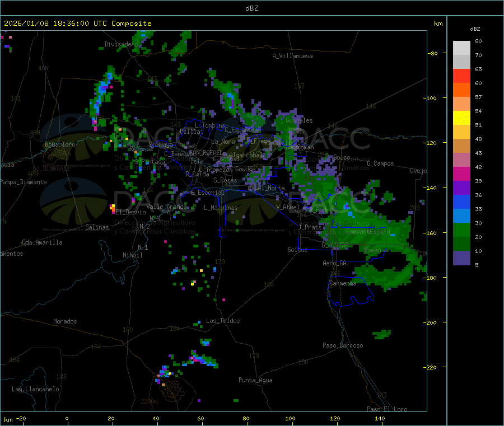Click the Salinas location label
The image size is (504, 426).
tap(97, 227)
